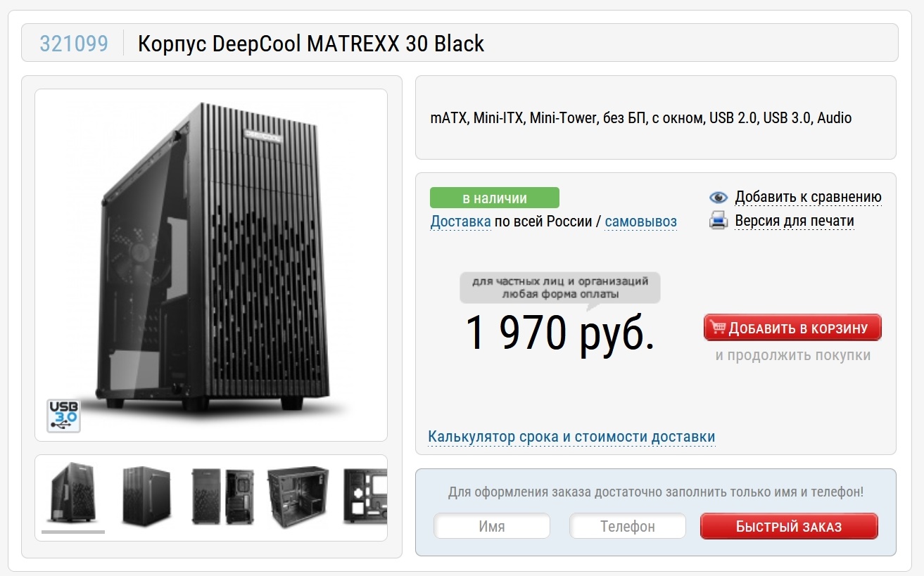Screen dimensions: 924x576
Task: Select first thumbnail of case front-angle view
Action: pos(72,493)
